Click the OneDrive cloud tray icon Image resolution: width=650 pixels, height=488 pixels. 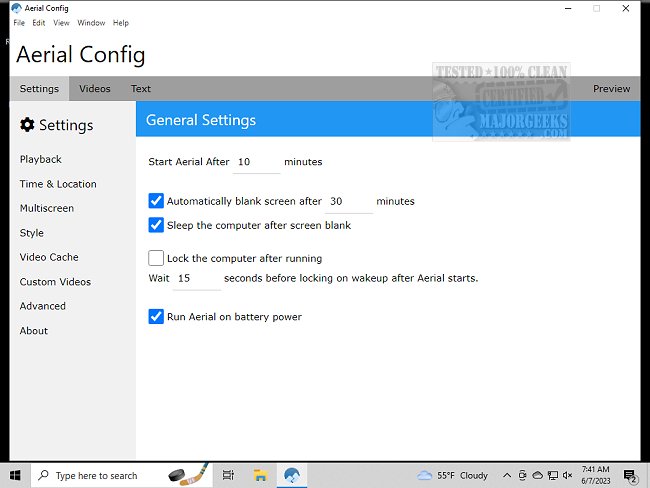click(538, 476)
